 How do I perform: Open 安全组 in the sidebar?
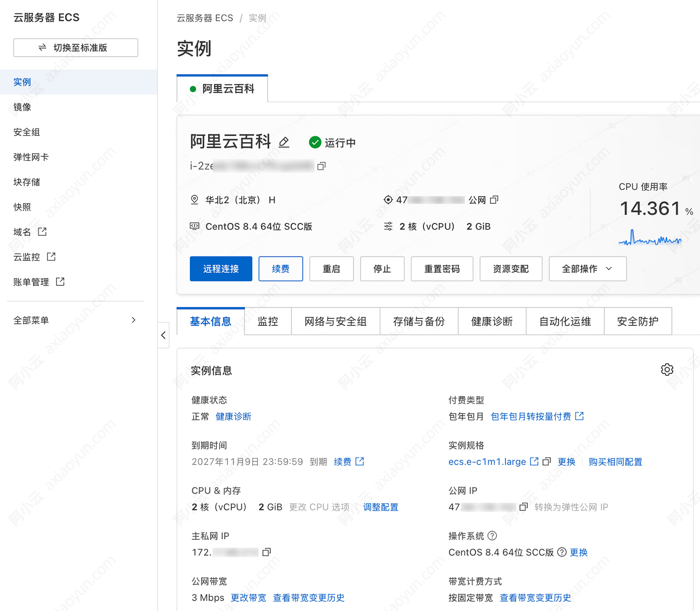78,132
